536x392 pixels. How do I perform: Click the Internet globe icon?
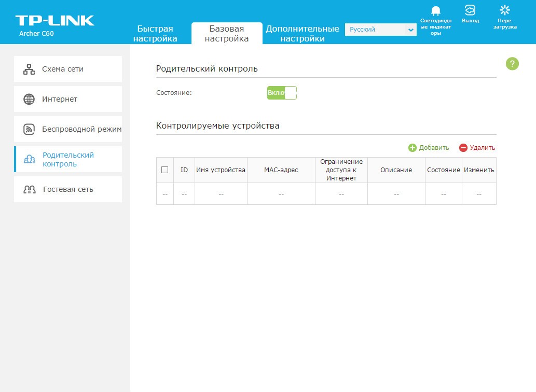[x=29, y=99]
